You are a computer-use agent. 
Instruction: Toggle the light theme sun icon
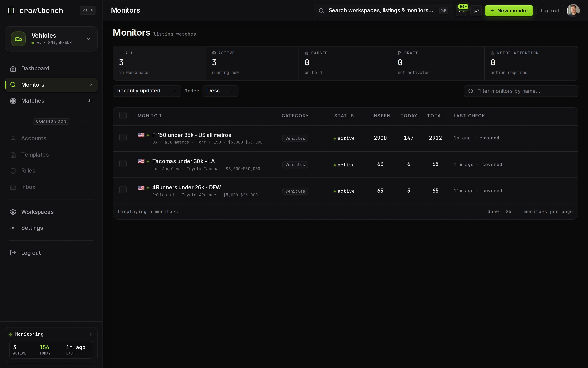(x=476, y=11)
